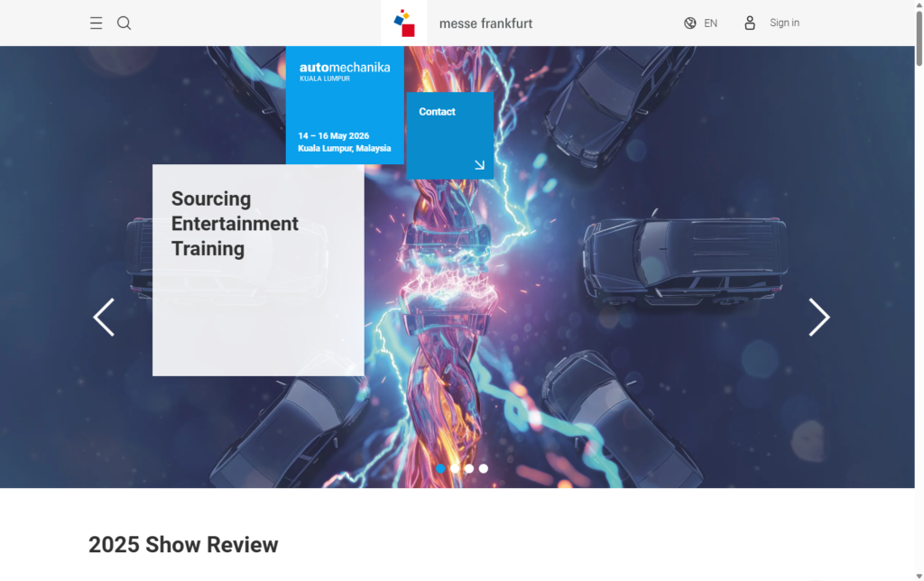Viewport: 924px width, 581px height.
Task: Select the second carousel dot
Action: (455, 468)
